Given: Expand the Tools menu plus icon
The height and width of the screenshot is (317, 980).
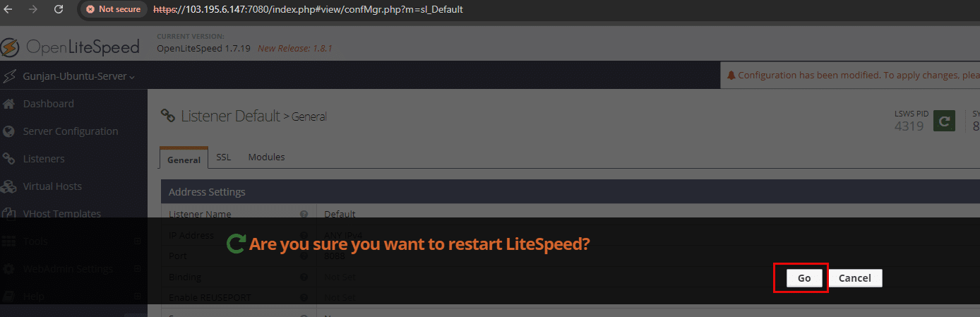Looking at the screenshot, I should 138,241.
